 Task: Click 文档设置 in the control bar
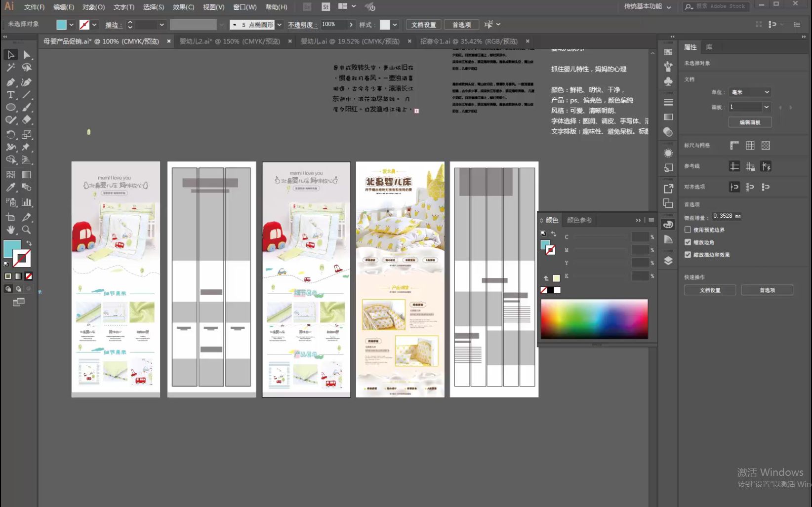423,25
